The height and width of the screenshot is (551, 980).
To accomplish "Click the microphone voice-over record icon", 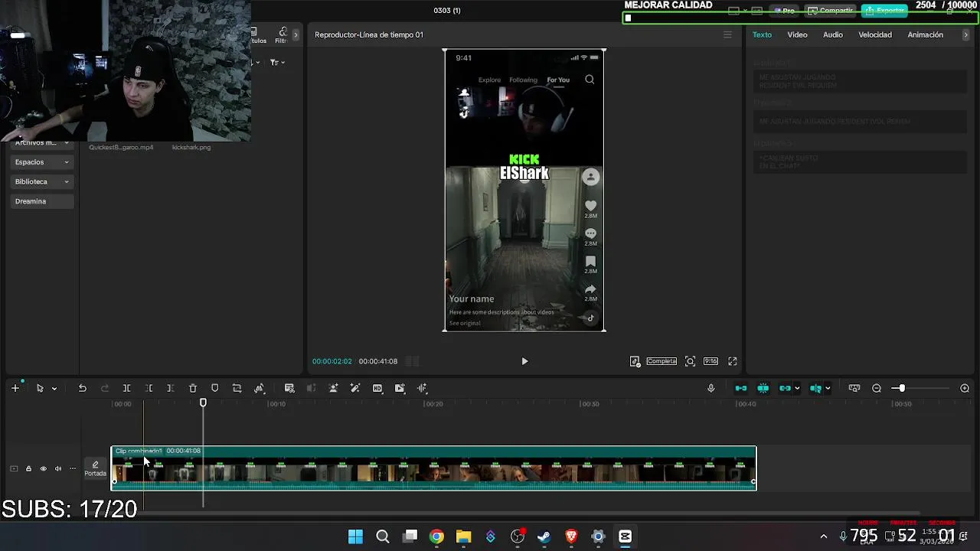I will click(x=710, y=388).
